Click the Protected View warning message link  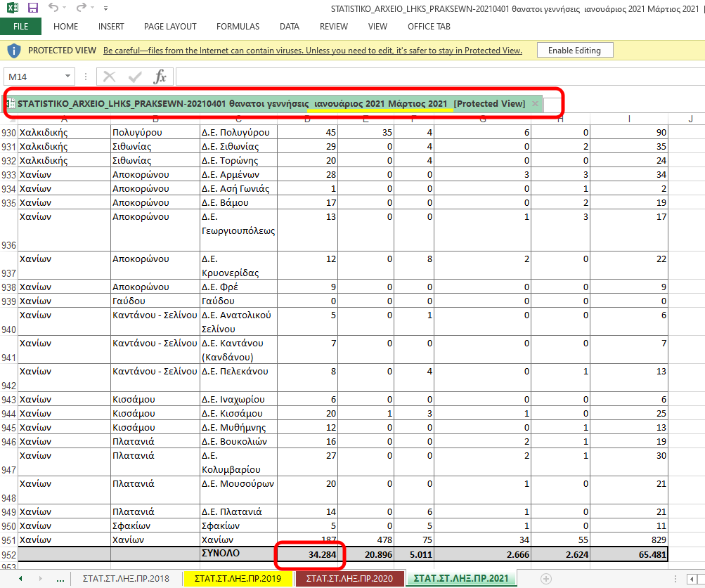[x=312, y=51]
